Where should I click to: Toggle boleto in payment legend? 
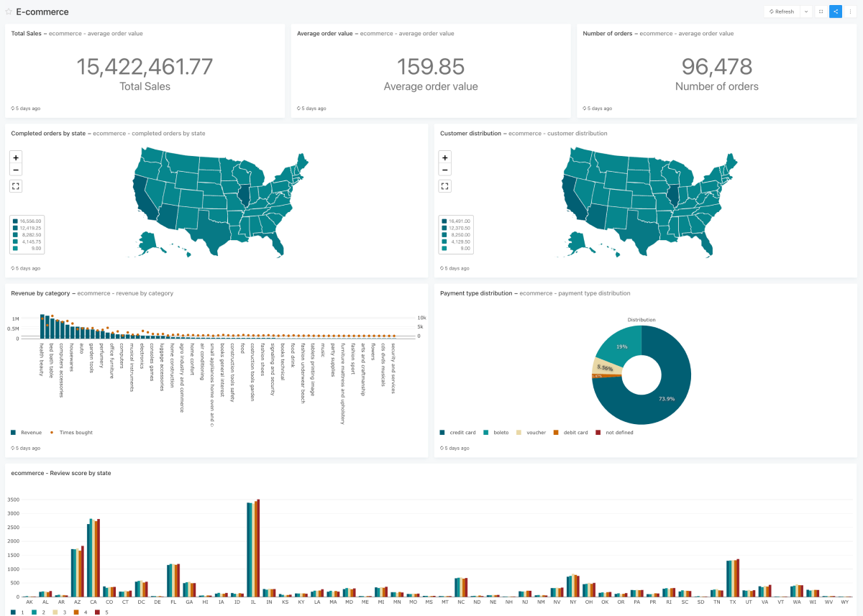pyautogui.click(x=497, y=432)
